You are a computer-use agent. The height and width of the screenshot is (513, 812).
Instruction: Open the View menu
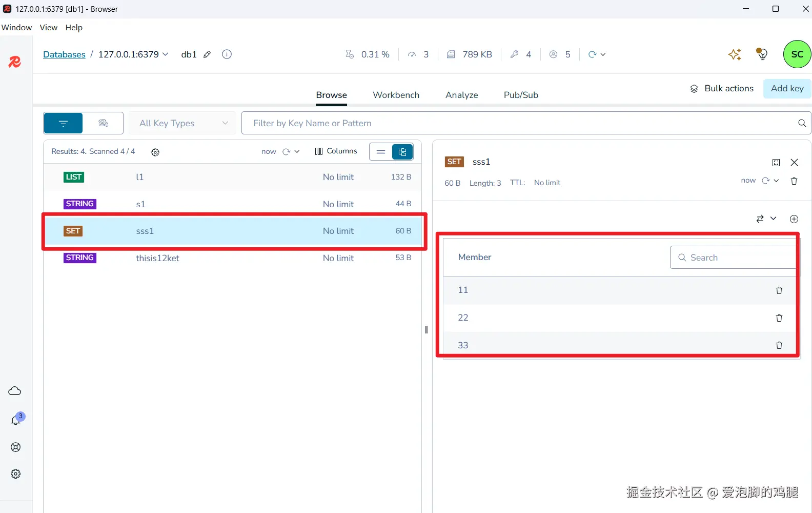coord(49,28)
